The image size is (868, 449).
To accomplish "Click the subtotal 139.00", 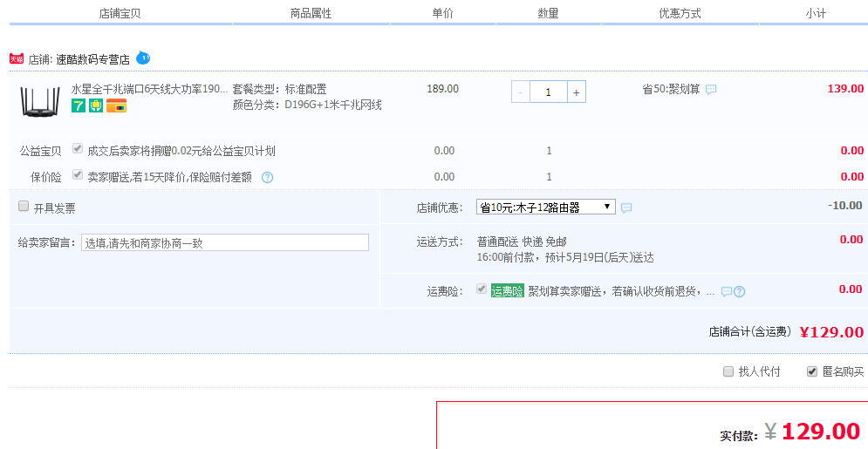I will [845, 88].
